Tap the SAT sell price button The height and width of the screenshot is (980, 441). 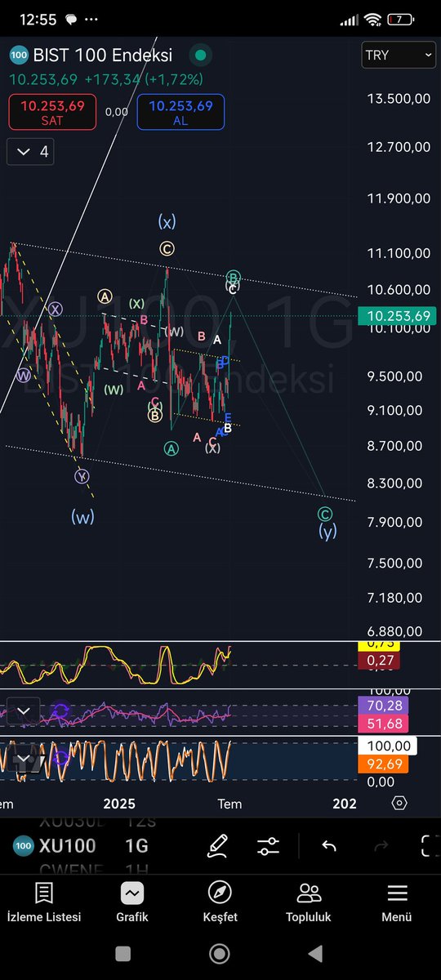[x=52, y=112]
